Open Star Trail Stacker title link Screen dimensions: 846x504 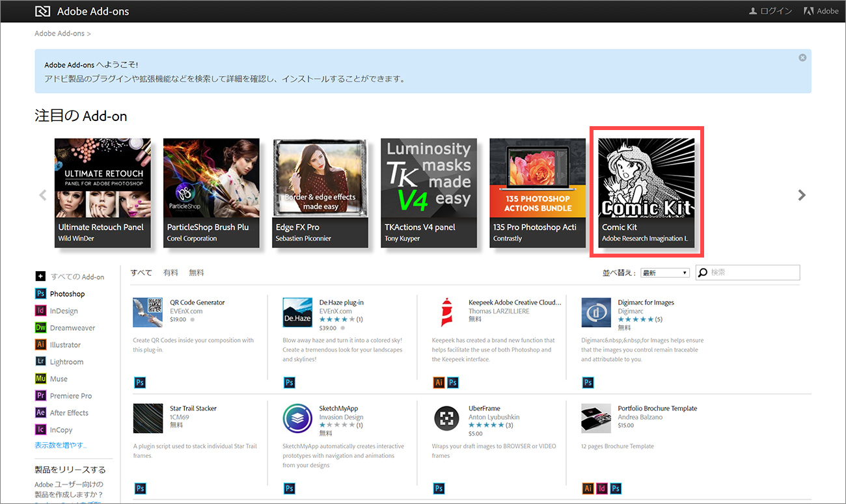coord(193,408)
